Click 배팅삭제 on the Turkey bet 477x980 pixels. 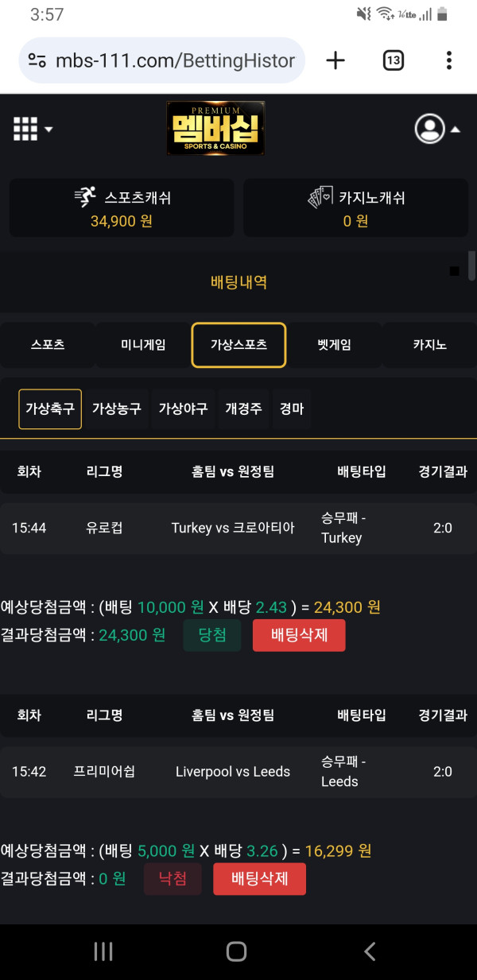[x=299, y=635]
